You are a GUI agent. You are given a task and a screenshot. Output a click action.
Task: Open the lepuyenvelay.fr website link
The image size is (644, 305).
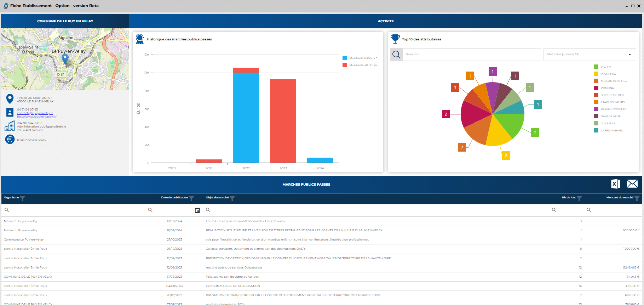click(37, 117)
